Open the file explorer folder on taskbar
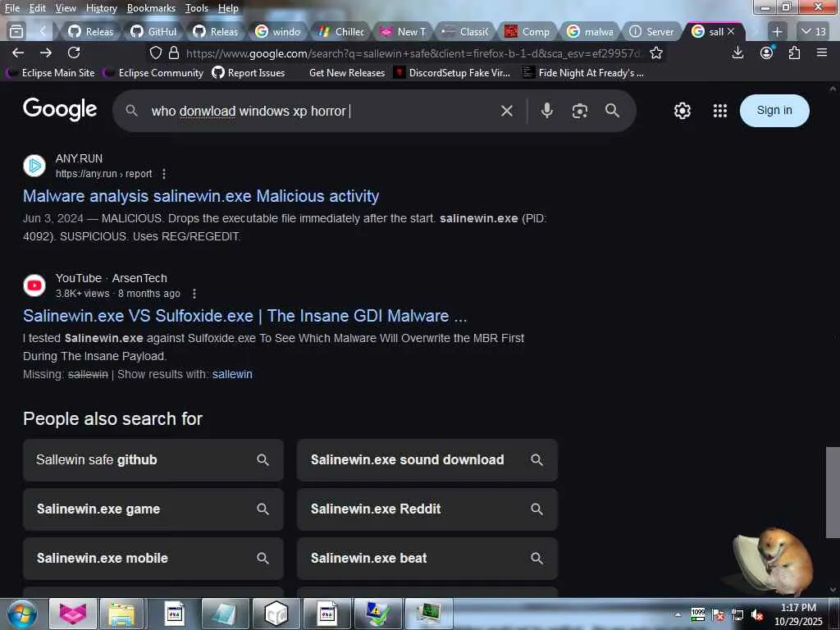 tap(122, 614)
